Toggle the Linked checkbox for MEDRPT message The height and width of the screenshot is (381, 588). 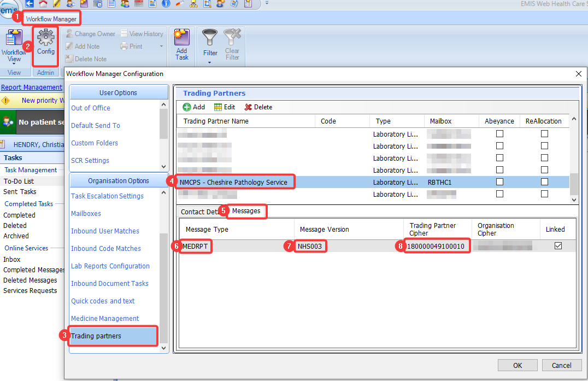[558, 245]
